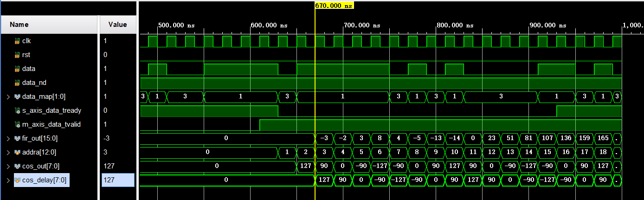Click the data_nd signal icon
Viewport: 644px width, 200px height.
[17, 83]
